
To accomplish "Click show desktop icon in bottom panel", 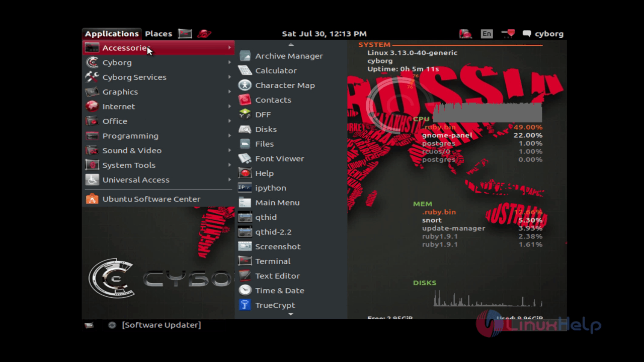I will (89, 325).
